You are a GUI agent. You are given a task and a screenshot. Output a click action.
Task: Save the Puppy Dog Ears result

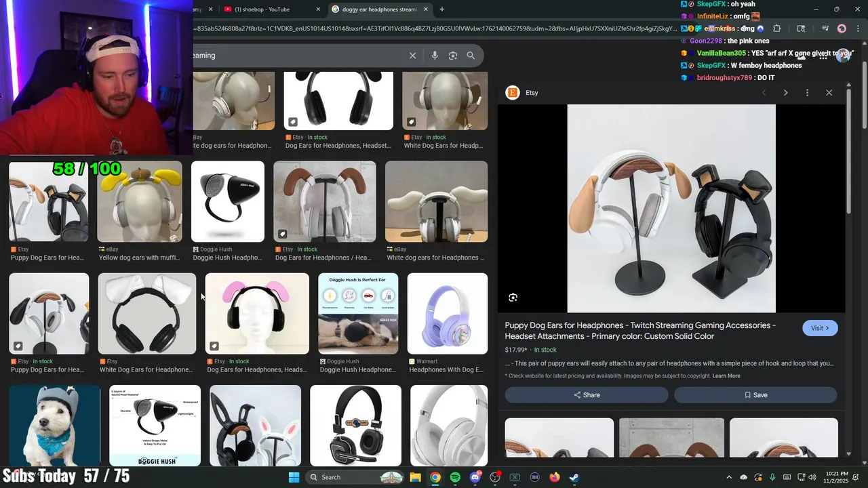[x=755, y=395]
